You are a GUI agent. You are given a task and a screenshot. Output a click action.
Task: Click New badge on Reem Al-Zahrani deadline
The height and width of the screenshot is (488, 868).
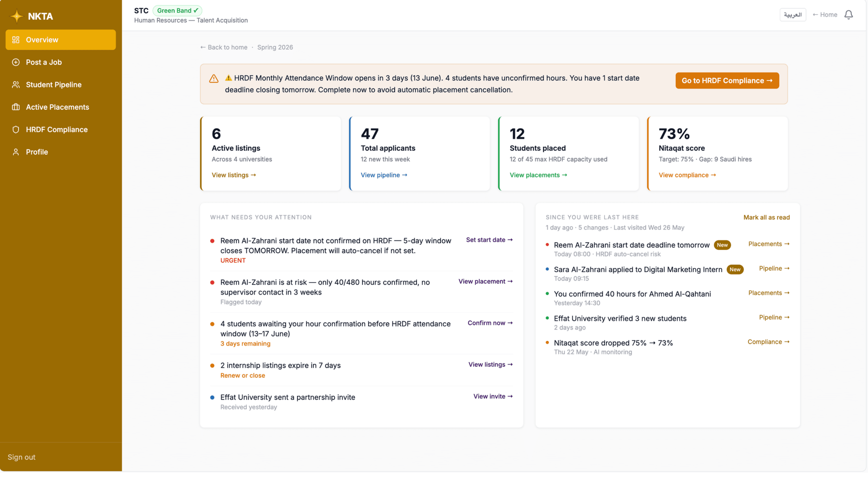click(722, 245)
